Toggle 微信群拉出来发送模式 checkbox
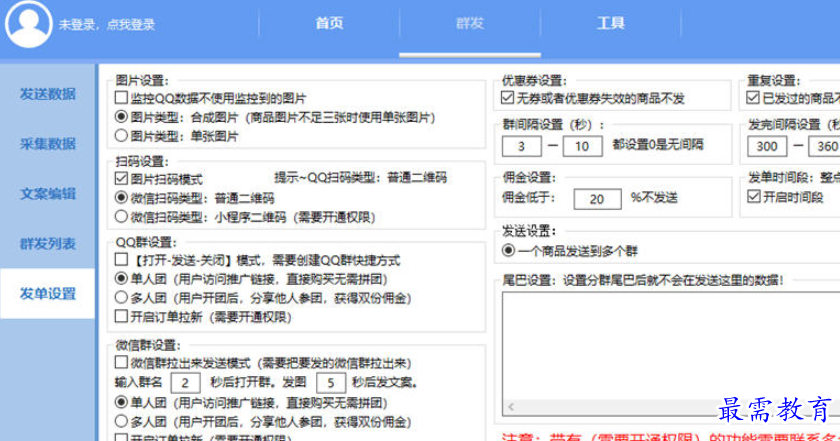 click(121, 363)
